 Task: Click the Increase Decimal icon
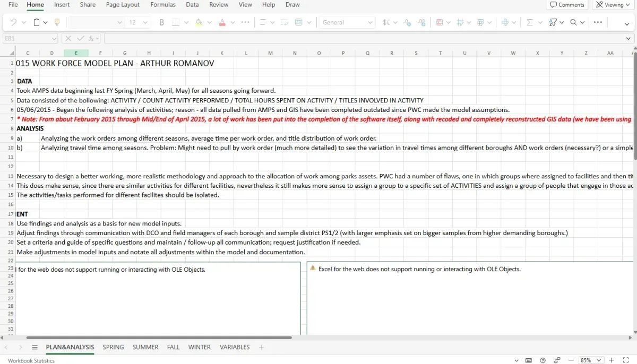tap(421, 22)
